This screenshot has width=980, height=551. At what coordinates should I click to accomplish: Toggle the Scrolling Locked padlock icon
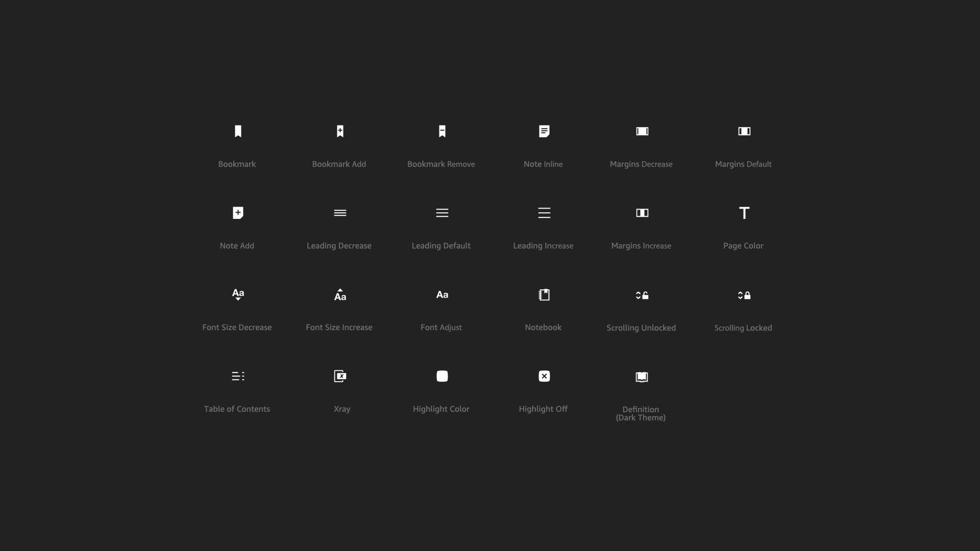(744, 295)
